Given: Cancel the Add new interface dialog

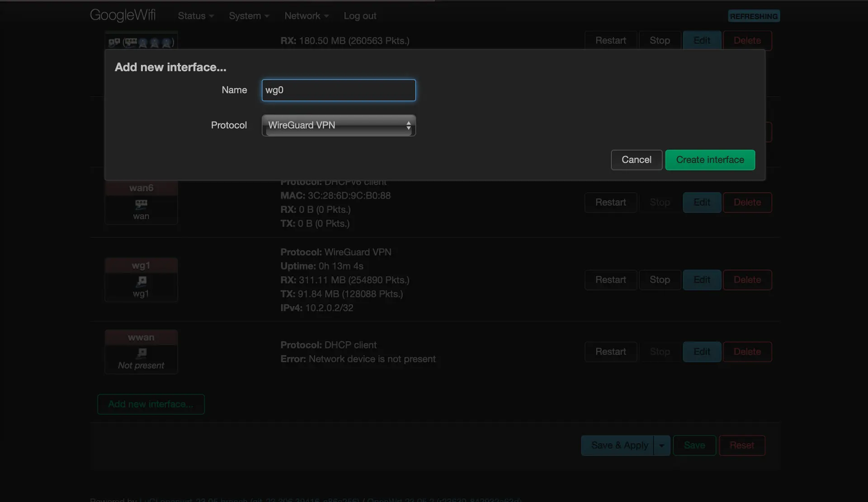Looking at the screenshot, I should (x=637, y=160).
